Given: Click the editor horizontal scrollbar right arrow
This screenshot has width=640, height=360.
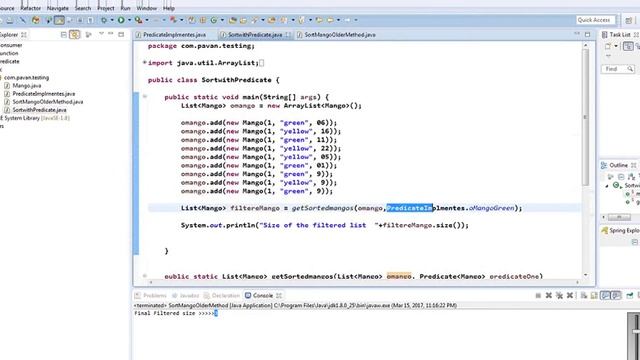Looking at the screenshot, I should [x=577, y=282].
